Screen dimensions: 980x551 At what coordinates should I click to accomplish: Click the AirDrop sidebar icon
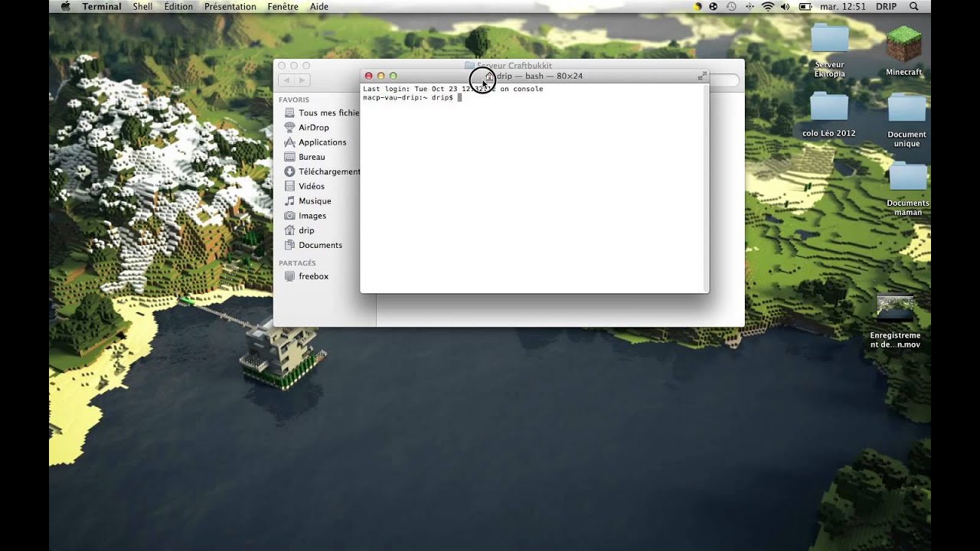coord(289,128)
